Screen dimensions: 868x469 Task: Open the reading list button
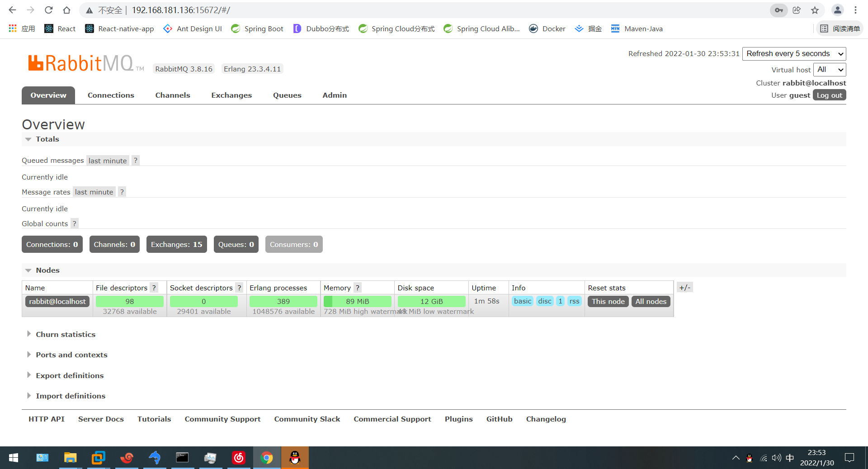[840, 28]
